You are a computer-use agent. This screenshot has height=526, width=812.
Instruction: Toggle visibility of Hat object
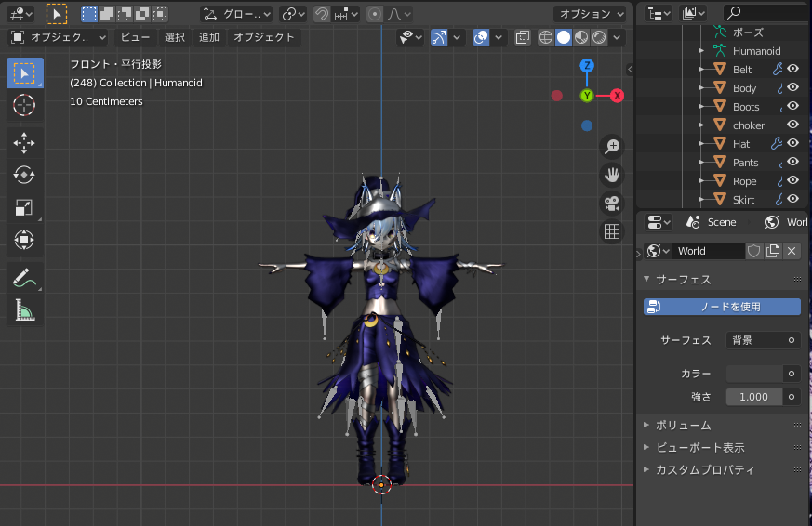[793, 143]
